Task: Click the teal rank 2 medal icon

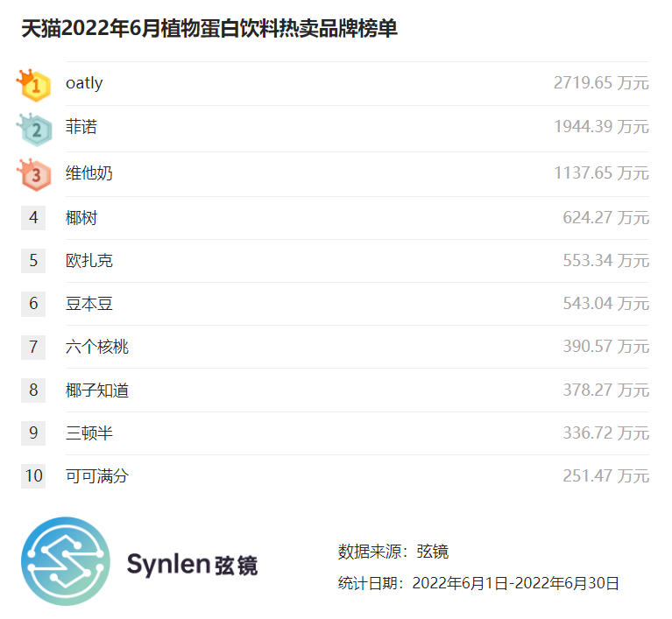Action: (x=34, y=130)
